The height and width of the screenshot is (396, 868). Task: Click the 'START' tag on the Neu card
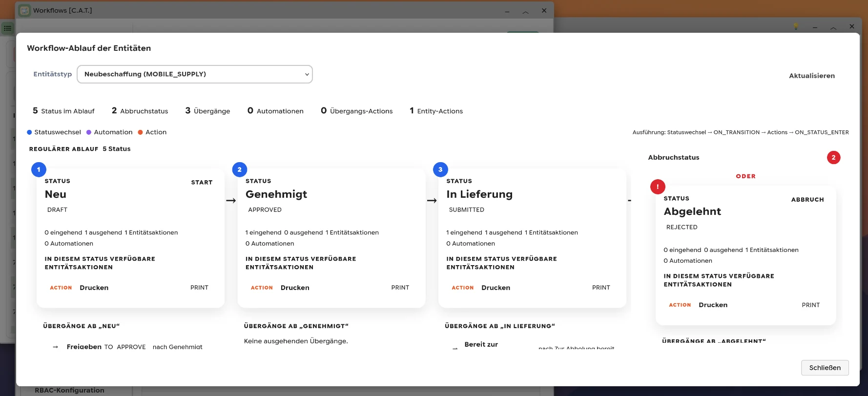coord(202,182)
